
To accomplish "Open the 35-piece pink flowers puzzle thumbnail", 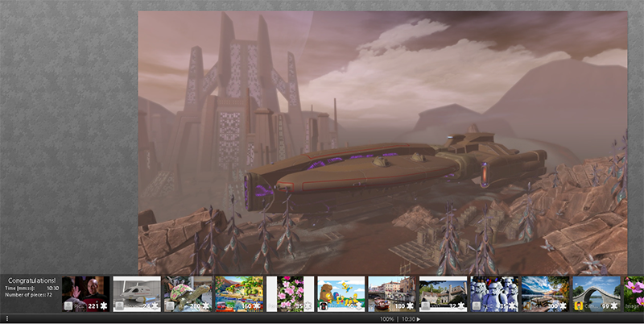I will click(290, 293).
